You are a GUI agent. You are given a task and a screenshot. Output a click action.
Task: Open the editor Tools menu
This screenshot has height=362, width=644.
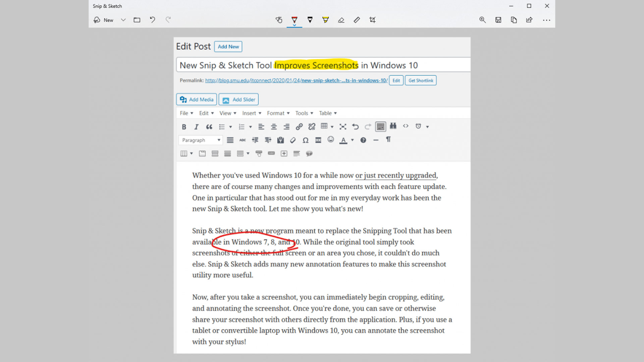[x=304, y=113]
